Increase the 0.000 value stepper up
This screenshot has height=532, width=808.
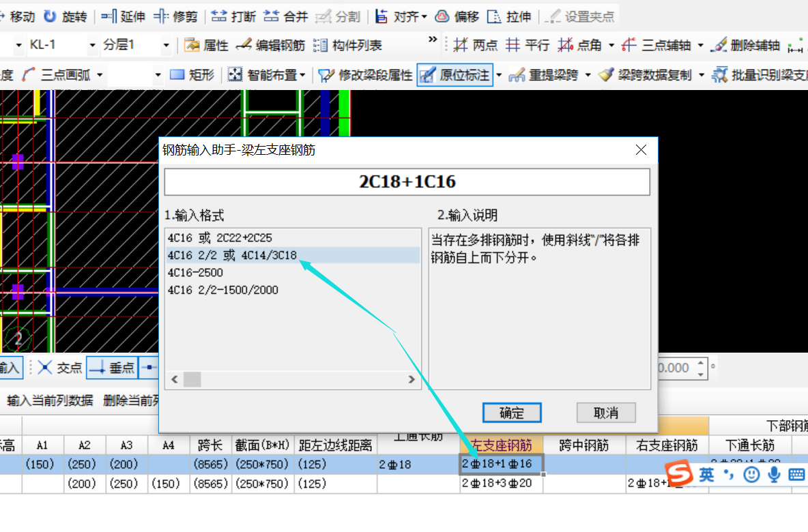[701, 363]
